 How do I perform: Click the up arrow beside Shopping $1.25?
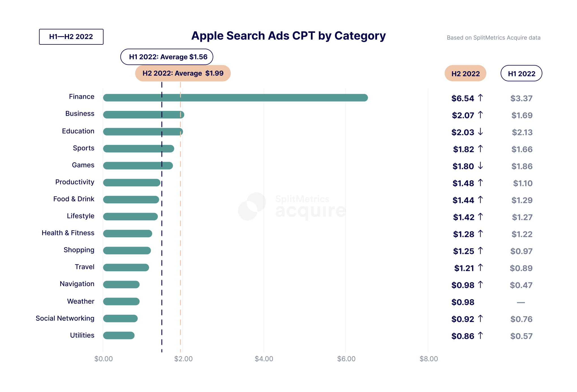480,251
